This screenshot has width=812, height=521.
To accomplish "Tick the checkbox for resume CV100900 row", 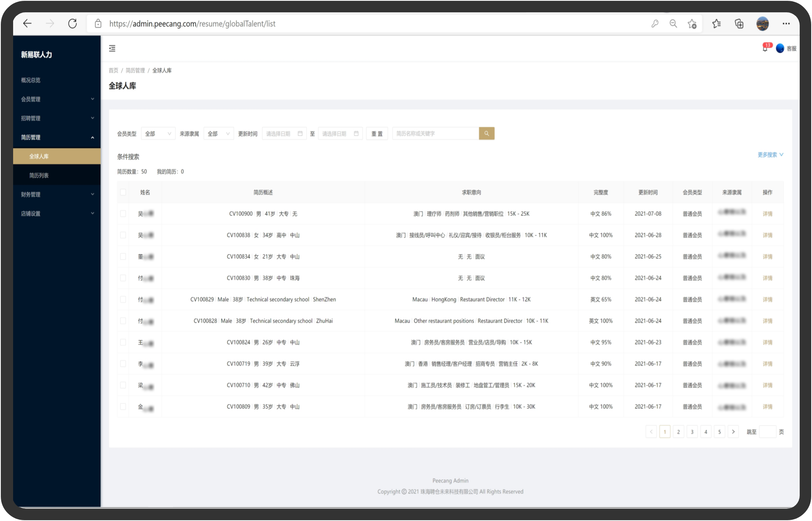I will [x=123, y=214].
